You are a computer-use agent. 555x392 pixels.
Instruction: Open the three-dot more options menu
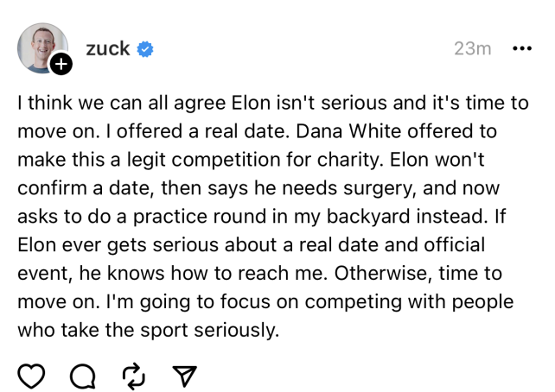[521, 49]
